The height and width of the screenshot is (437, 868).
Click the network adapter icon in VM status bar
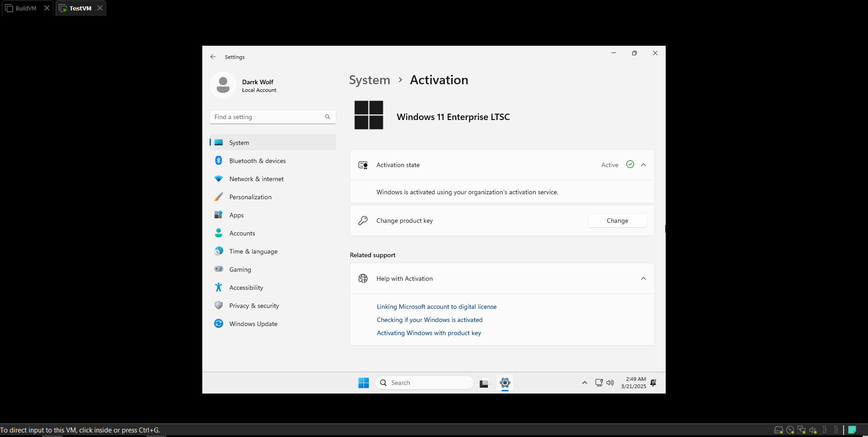tap(801, 430)
